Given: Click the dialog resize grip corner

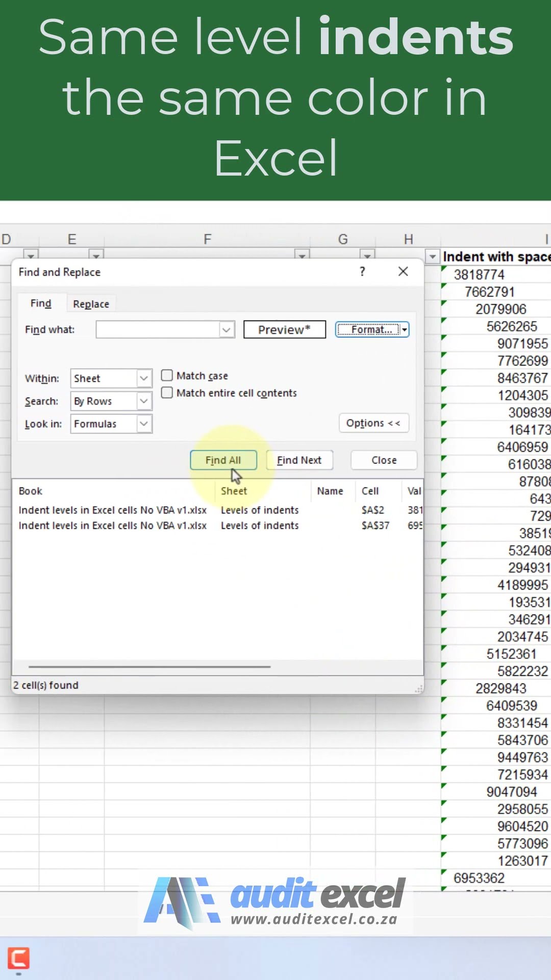Looking at the screenshot, I should coord(419,689).
